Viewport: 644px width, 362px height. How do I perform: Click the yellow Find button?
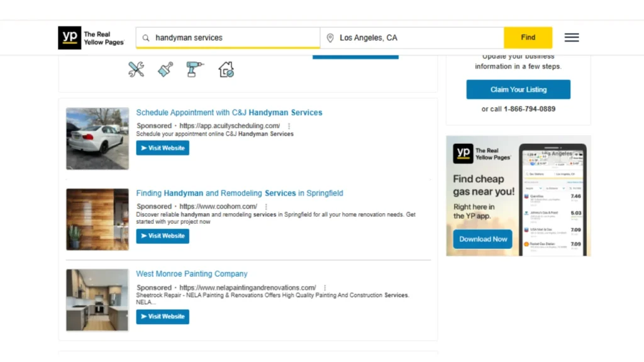(x=528, y=37)
